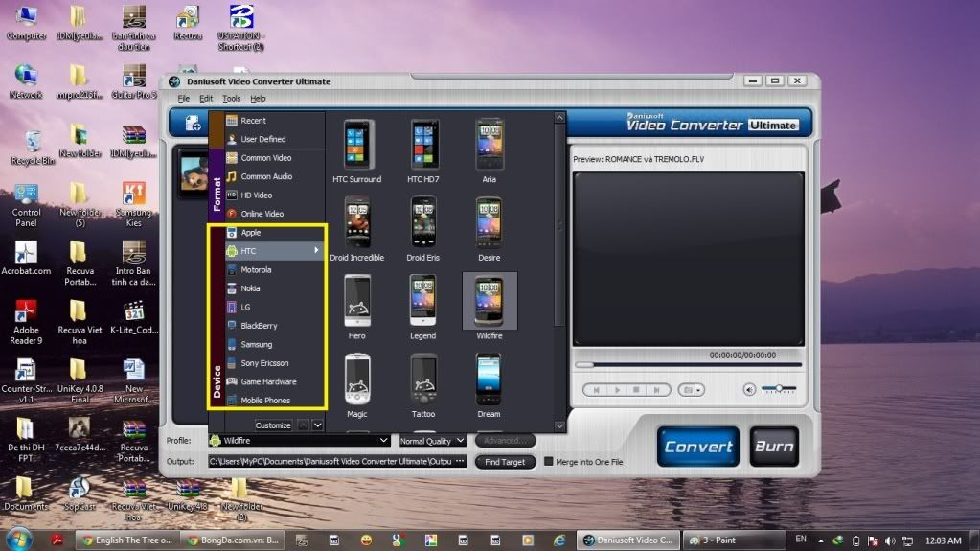The height and width of the screenshot is (551, 980).
Task: Select the guitar video thumbnail
Action: (x=194, y=173)
